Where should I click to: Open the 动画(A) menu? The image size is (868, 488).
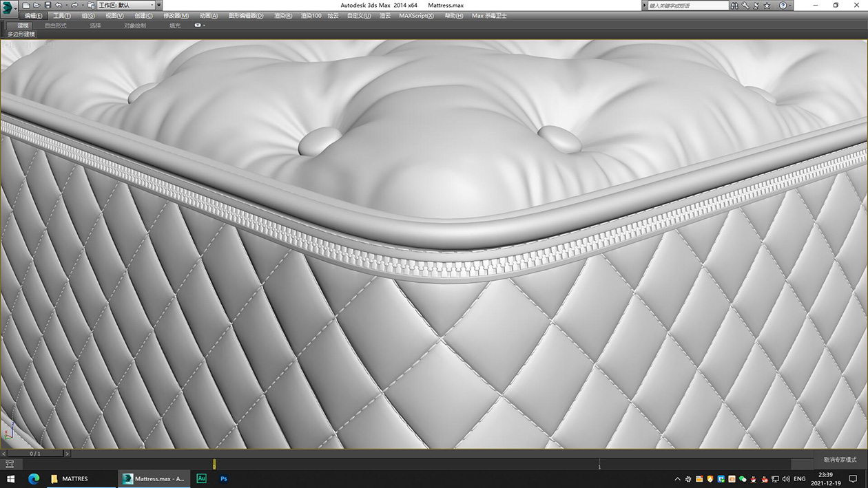[209, 16]
